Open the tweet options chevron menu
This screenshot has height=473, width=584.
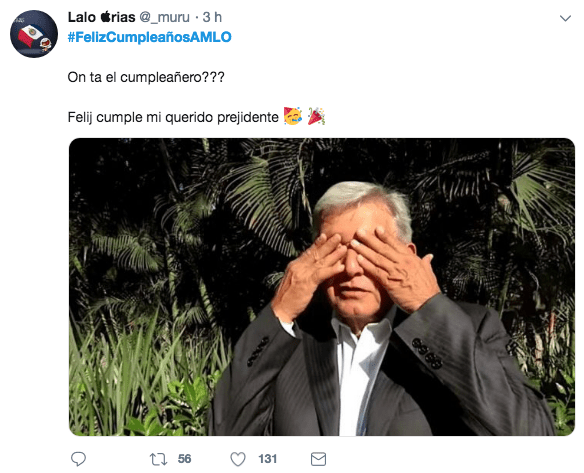(565, 18)
